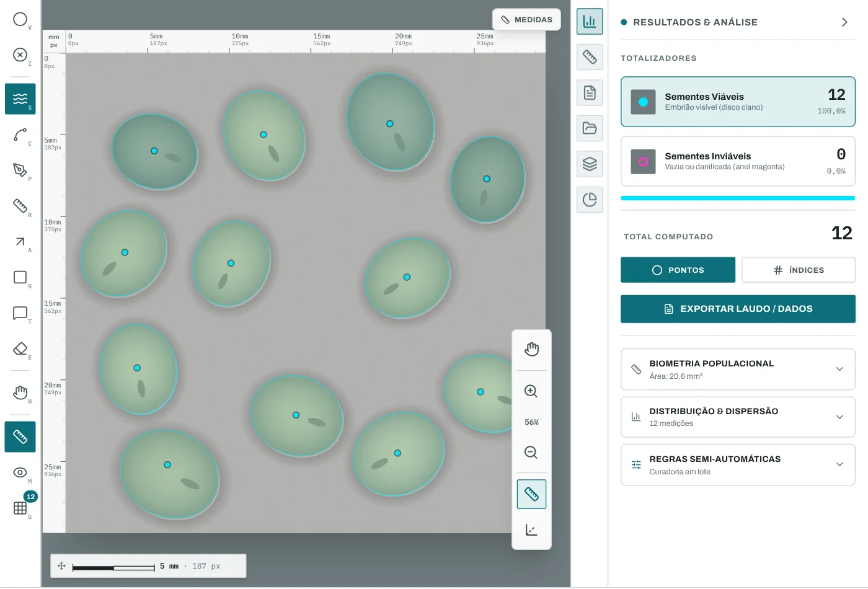
Task: Select the eraser tool (E)
Action: 20,348
